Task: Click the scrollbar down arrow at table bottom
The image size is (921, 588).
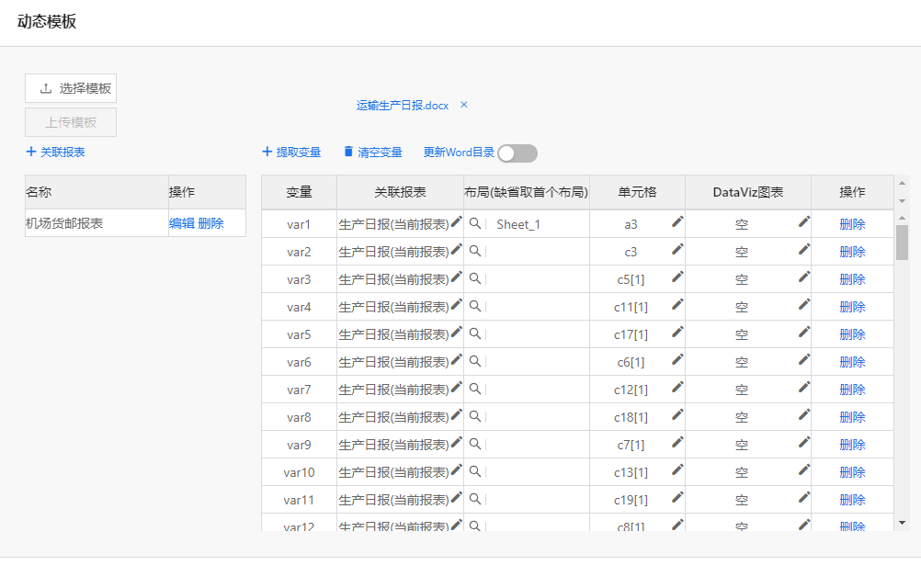Action: click(x=903, y=522)
